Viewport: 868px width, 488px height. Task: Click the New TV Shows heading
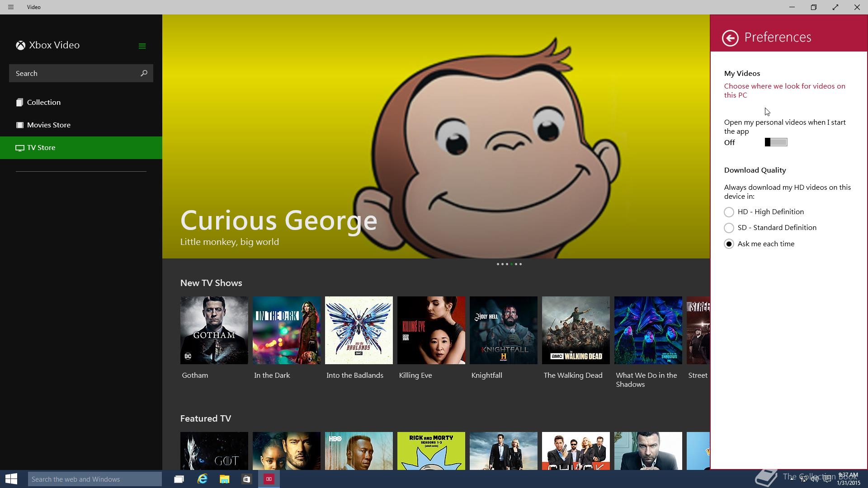pos(211,283)
